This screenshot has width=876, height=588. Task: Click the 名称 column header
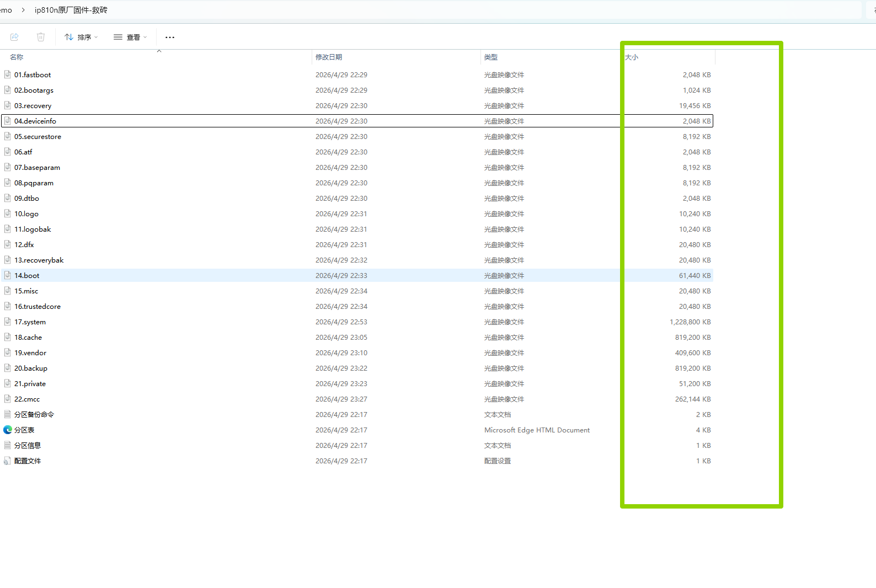point(17,57)
